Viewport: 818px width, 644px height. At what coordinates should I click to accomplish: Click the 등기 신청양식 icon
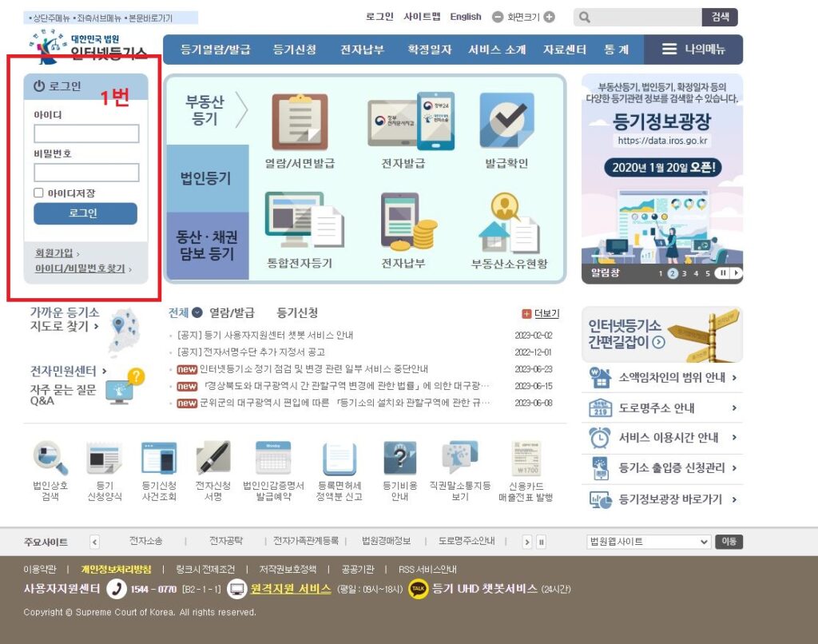coord(105,459)
